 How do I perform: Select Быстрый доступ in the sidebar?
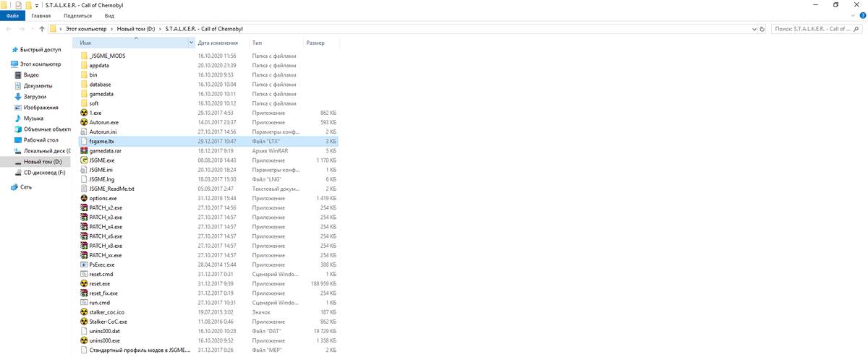pyautogui.click(x=41, y=50)
